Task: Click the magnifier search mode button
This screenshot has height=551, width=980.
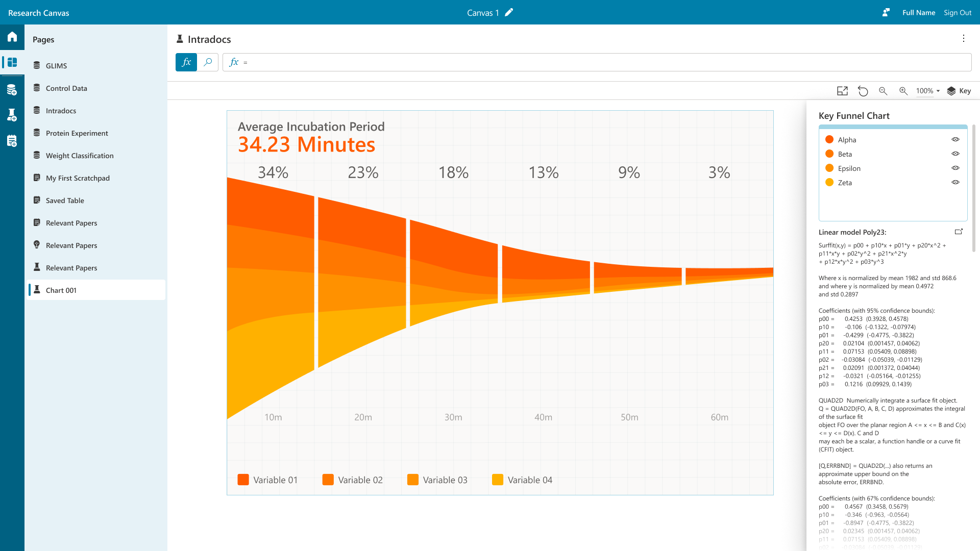Action: tap(208, 62)
